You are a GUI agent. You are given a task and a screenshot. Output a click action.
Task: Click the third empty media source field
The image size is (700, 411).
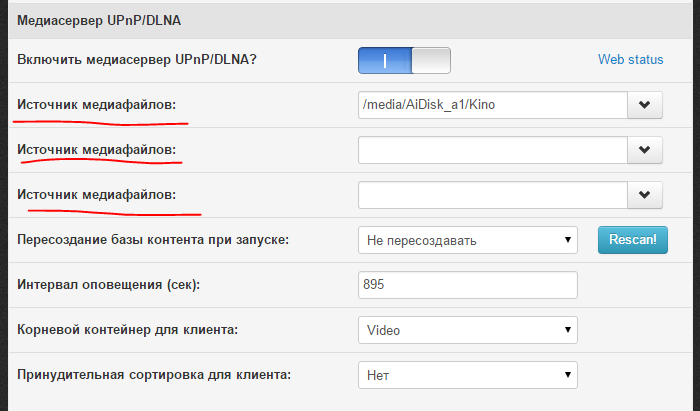492,194
